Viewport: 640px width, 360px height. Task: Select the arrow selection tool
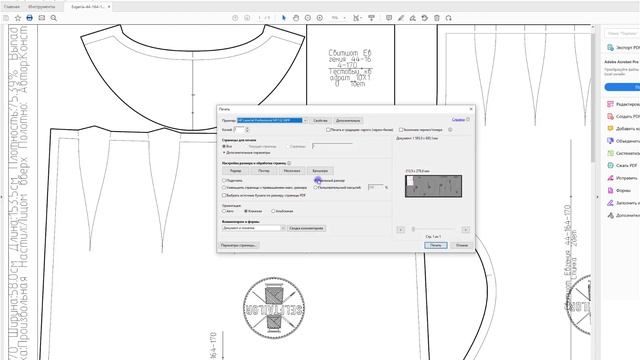284,18
